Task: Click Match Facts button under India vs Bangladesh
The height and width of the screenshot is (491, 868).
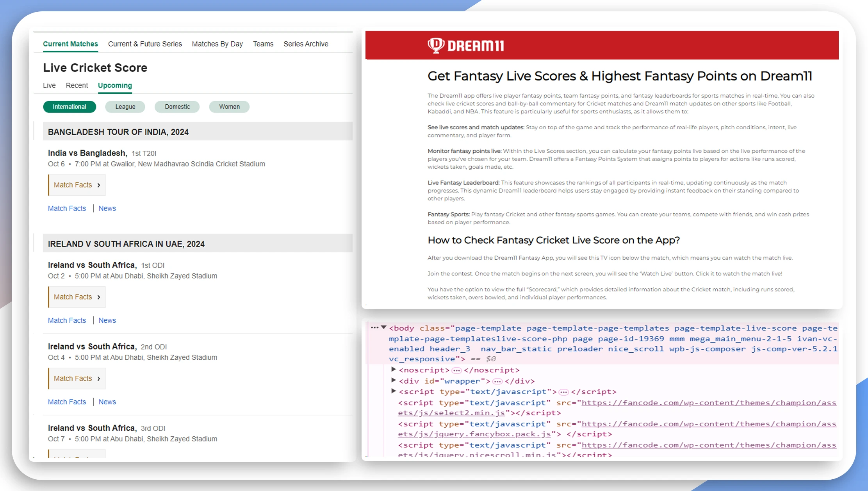Action: pyautogui.click(x=77, y=185)
